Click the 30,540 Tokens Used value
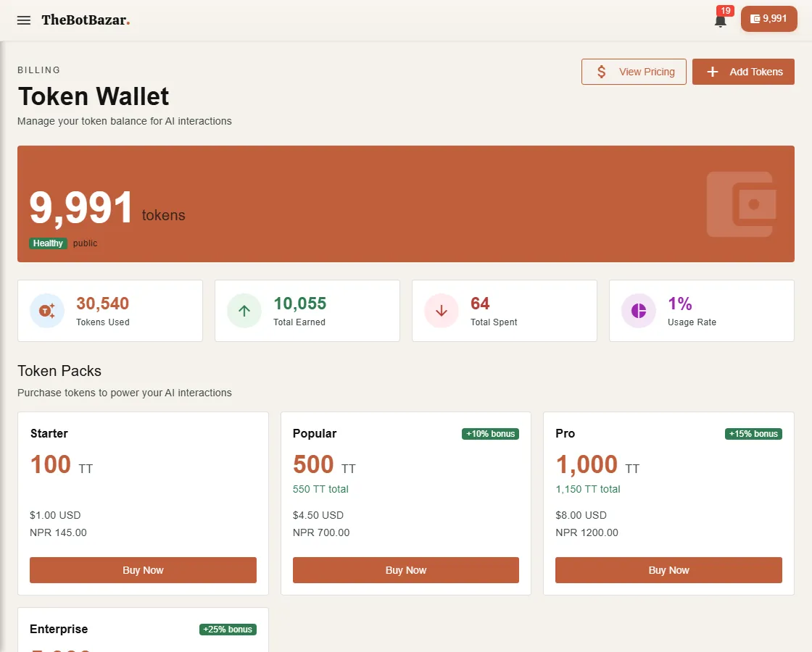The width and height of the screenshot is (812, 652). (102, 304)
